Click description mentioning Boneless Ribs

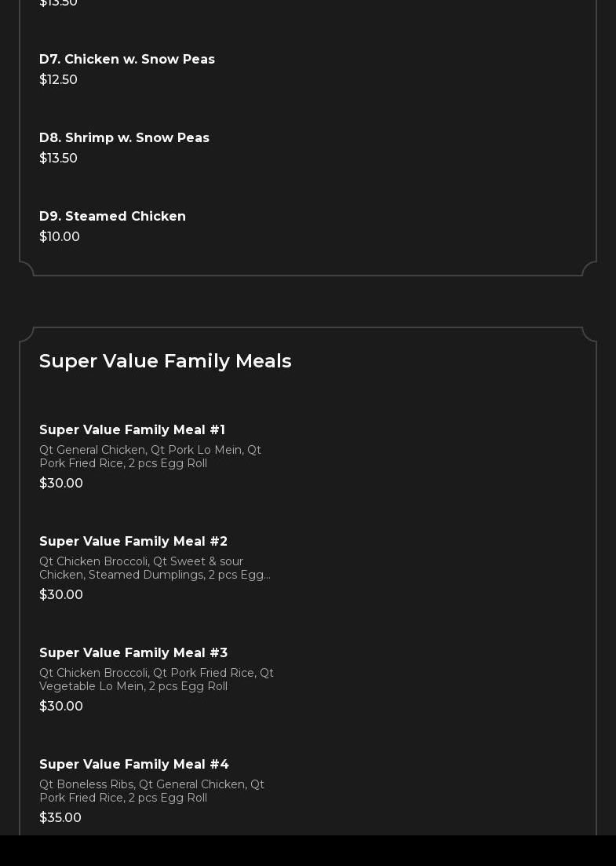click(x=152, y=791)
